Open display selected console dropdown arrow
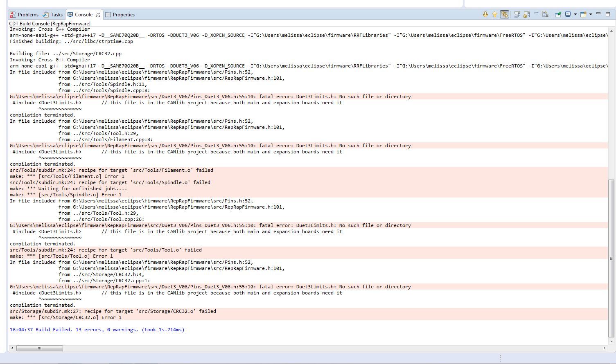The height and width of the screenshot is (364, 616). [x=575, y=14]
